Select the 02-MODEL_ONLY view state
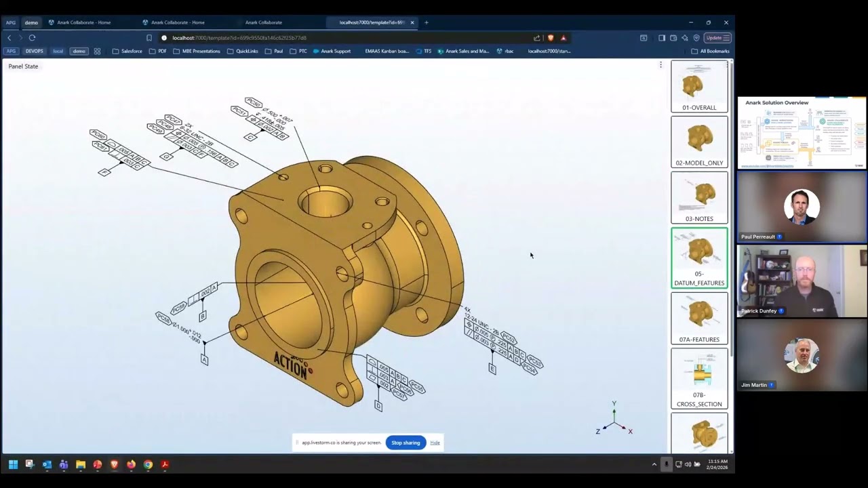 (x=699, y=142)
